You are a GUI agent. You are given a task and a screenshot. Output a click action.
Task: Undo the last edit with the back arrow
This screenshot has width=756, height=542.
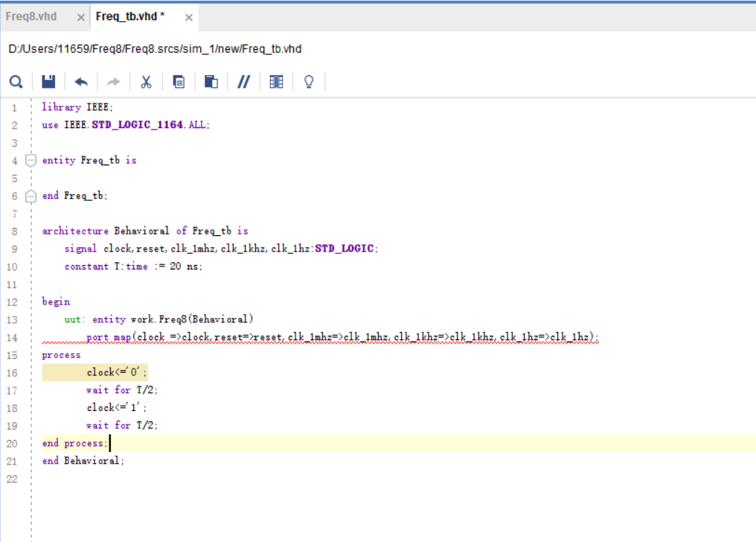pos(81,82)
